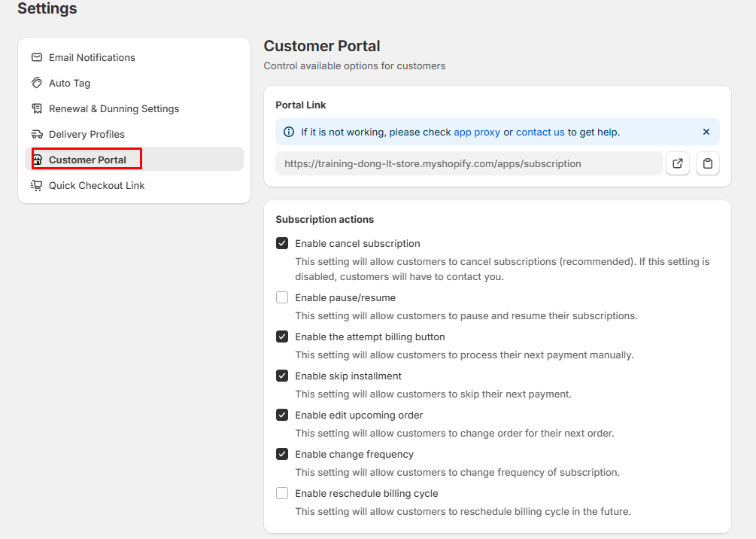Screen dimensions: 756x539
Task: Open portal link in new window icon
Action: (x=678, y=163)
